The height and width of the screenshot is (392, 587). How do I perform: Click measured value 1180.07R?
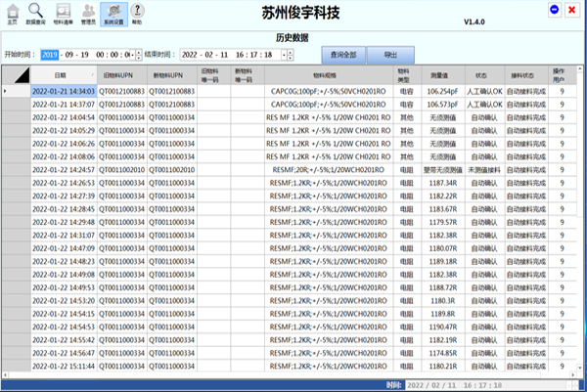click(443, 248)
